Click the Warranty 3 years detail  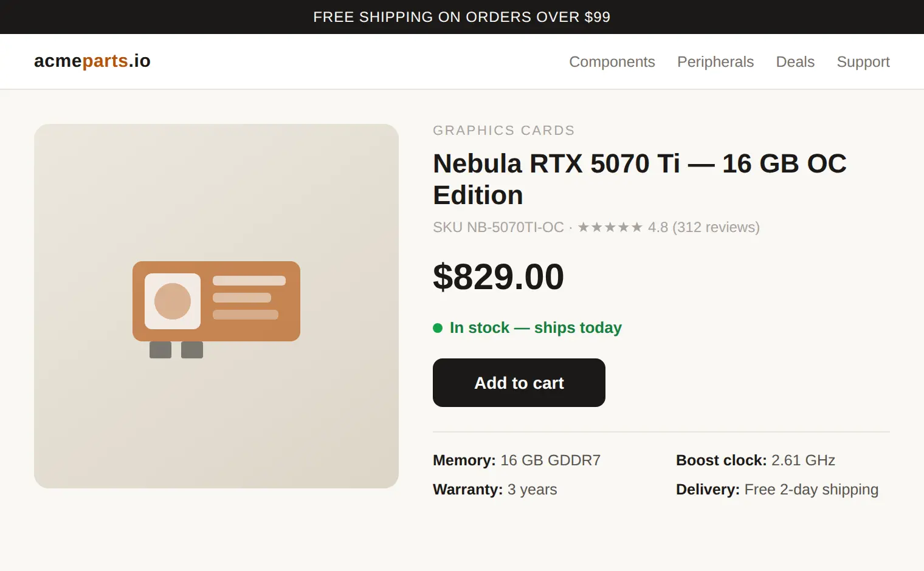coord(495,490)
